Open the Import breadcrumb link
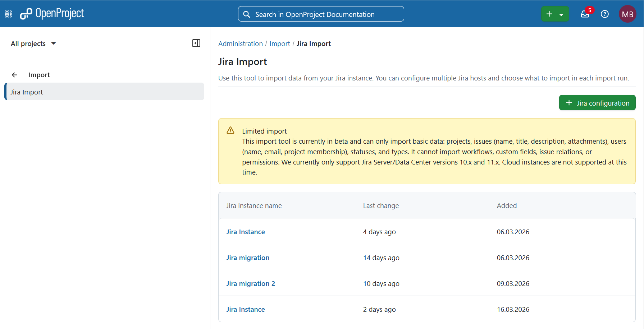 point(280,43)
